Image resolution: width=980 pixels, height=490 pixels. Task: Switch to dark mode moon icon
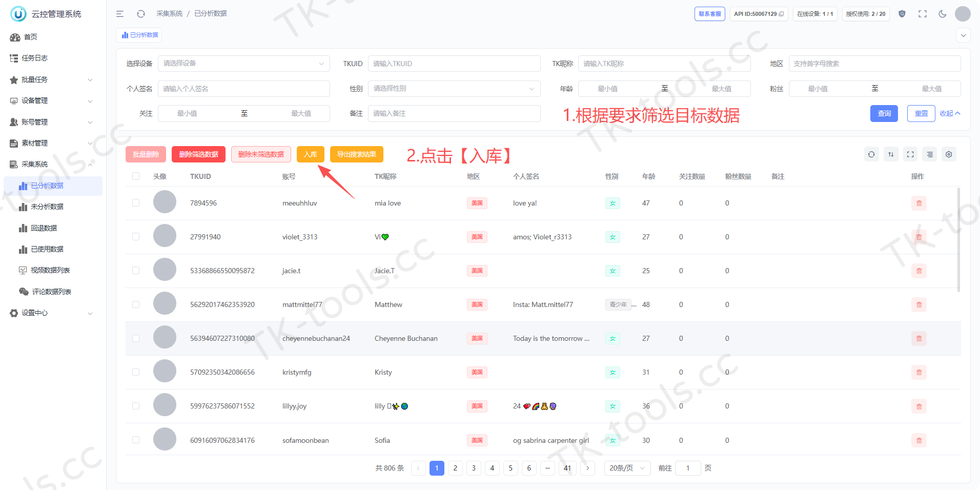(x=943, y=14)
